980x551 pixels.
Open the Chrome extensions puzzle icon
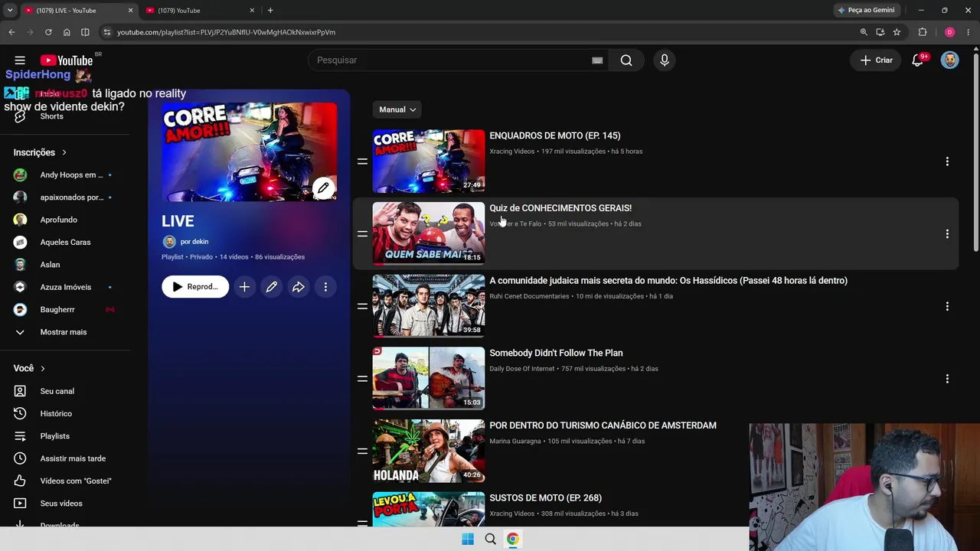tap(923, 32)
